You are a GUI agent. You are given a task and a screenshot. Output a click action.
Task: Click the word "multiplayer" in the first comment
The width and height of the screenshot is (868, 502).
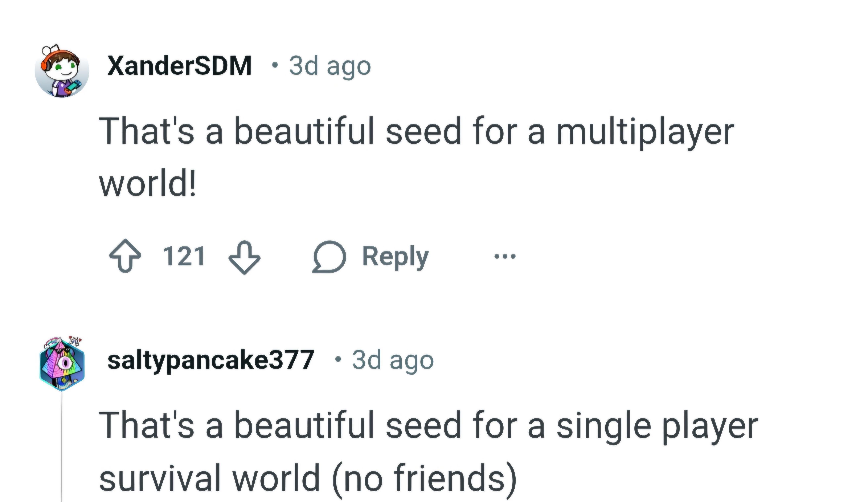point(645,132)
